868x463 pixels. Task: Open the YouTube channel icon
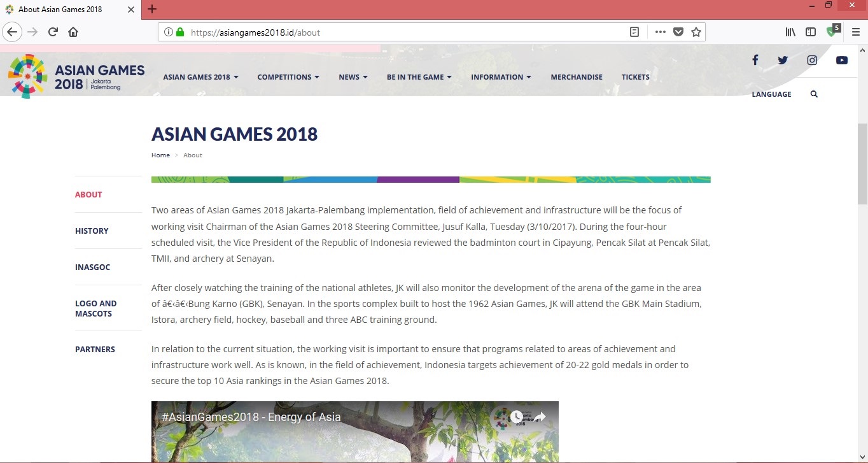tap(842, 60)
